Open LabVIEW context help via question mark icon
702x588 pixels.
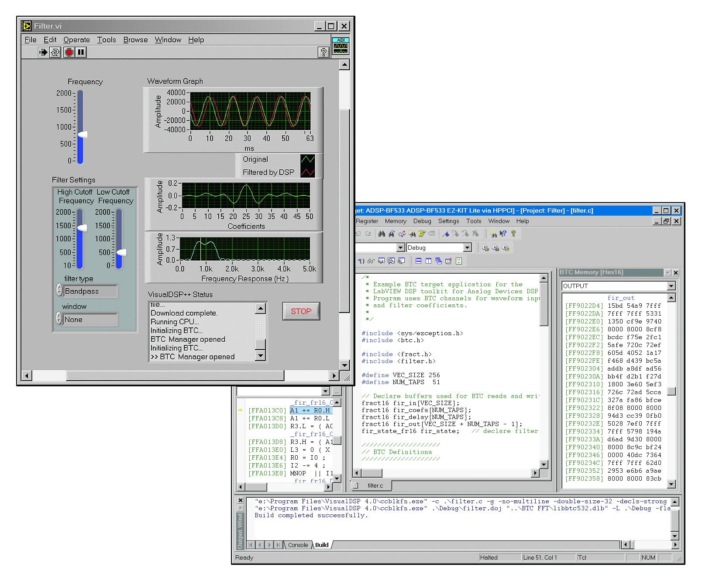tap(323, 52)
